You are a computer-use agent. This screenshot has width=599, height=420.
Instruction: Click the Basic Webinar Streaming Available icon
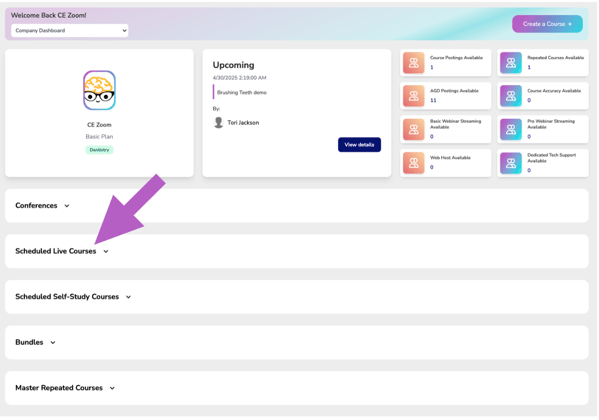413,129
